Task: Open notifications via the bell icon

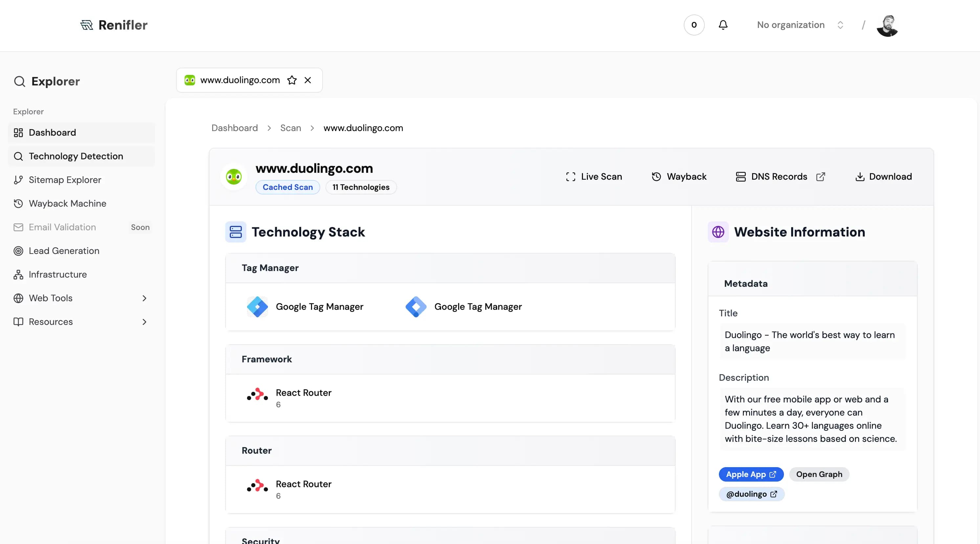Action: 723,25
